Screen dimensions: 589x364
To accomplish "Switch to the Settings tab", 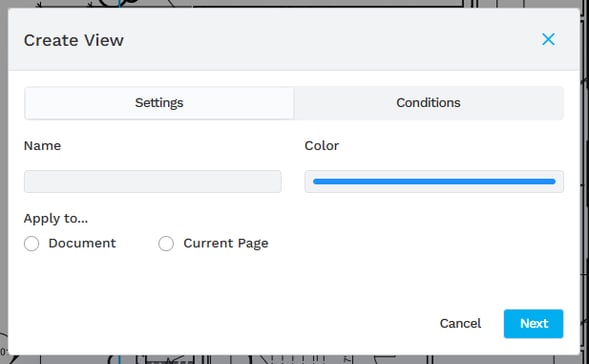I will [159, 103].
